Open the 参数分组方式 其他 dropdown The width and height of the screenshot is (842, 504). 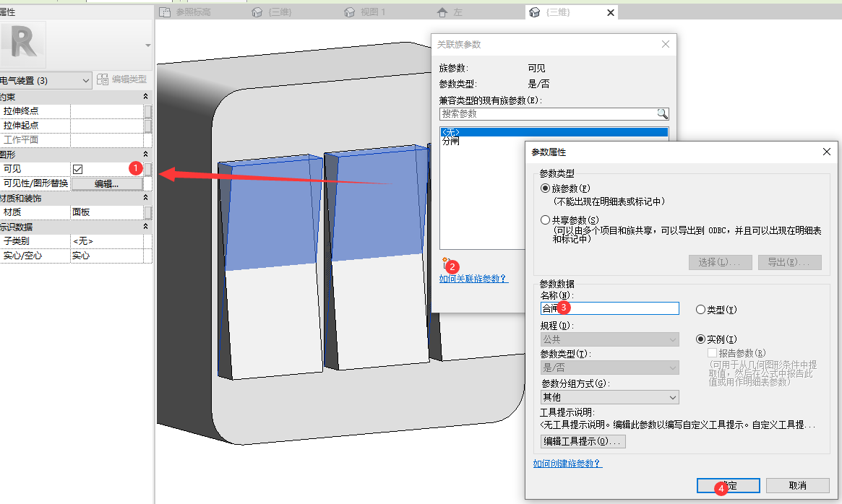click(x=609, y=397)
